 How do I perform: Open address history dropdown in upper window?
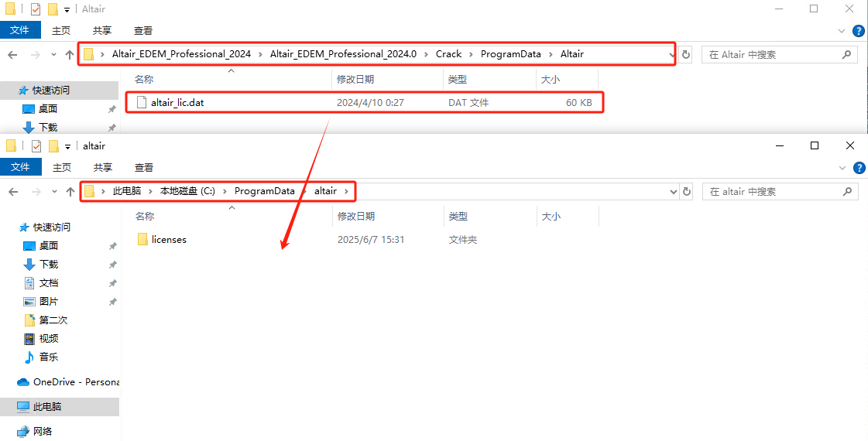tap(672, 54)
